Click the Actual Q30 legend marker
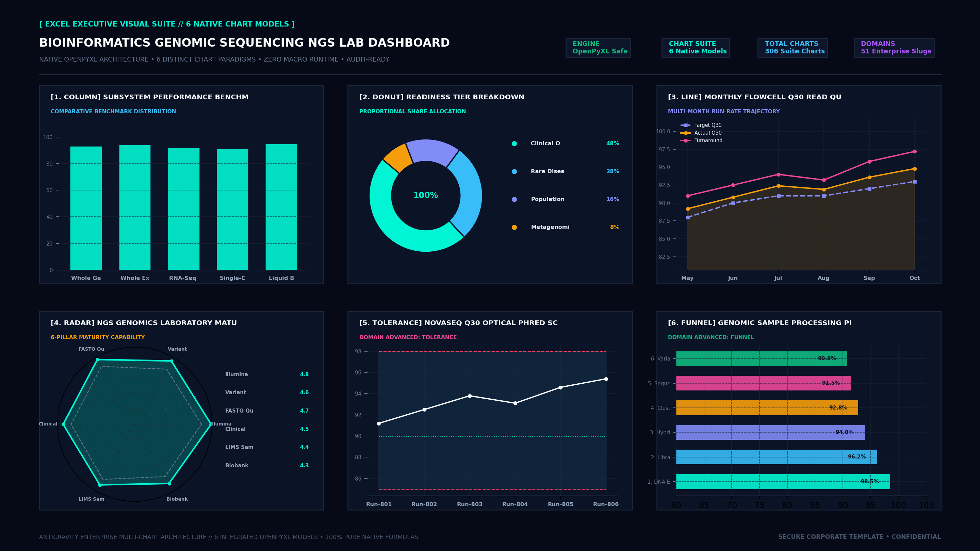Screen dimensions: 980x551 (686, 133)
